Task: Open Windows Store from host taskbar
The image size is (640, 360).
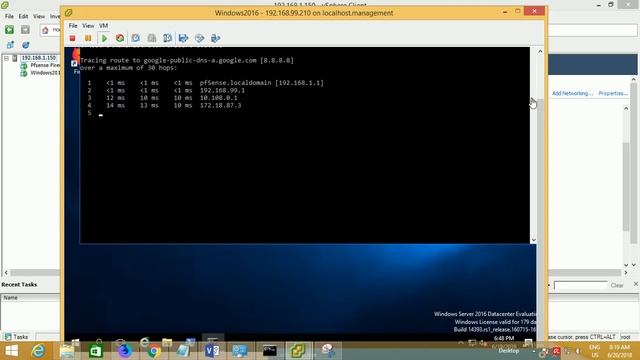Action: [96, 351]
